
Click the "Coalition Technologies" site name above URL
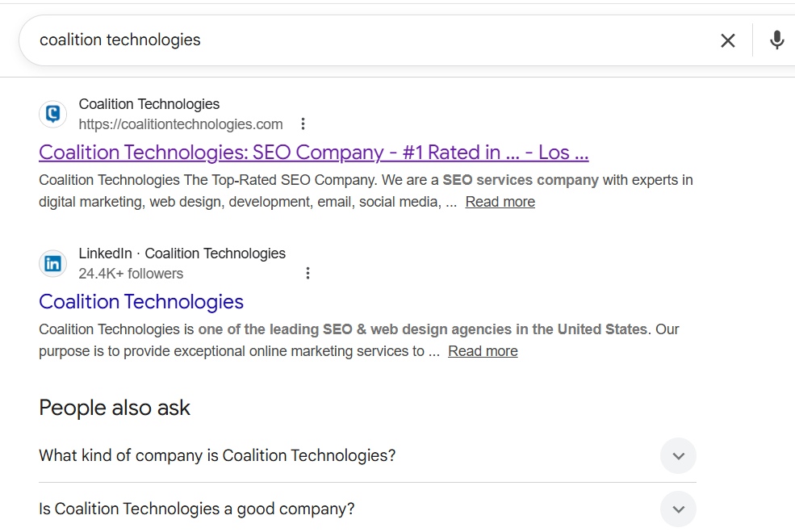(149, 104)
